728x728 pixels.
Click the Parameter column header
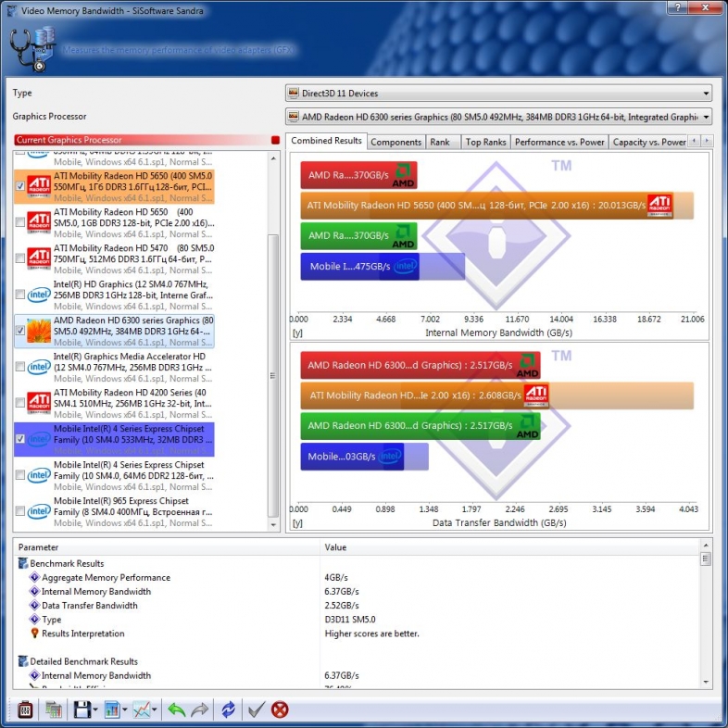pos(167,547)
